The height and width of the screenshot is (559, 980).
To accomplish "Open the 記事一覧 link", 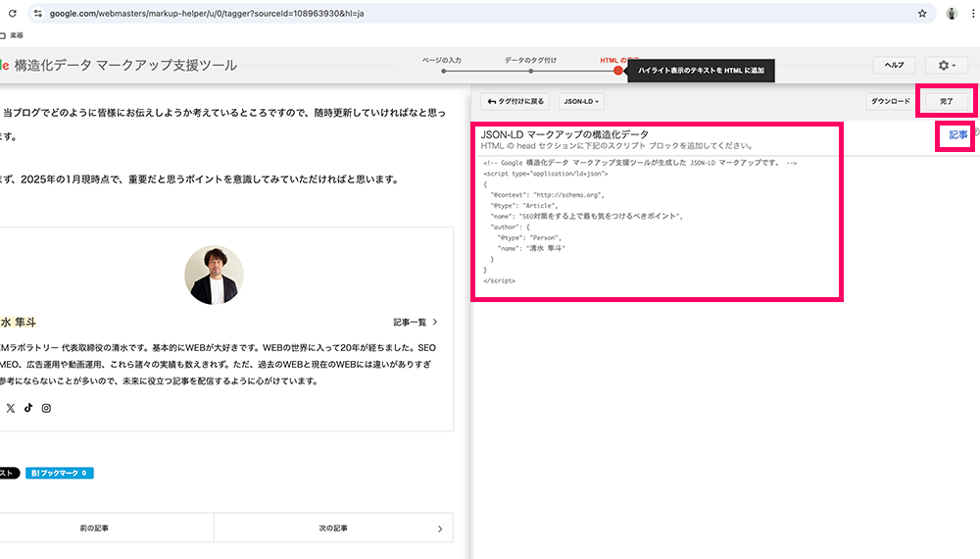I will [x=410, y=322].
